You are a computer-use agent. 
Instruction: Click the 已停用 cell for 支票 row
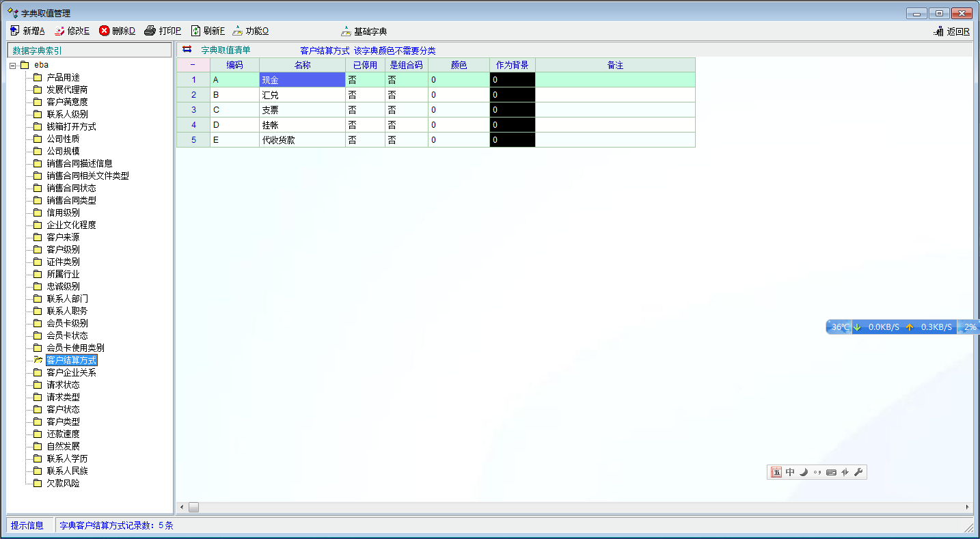click(365, 110)
